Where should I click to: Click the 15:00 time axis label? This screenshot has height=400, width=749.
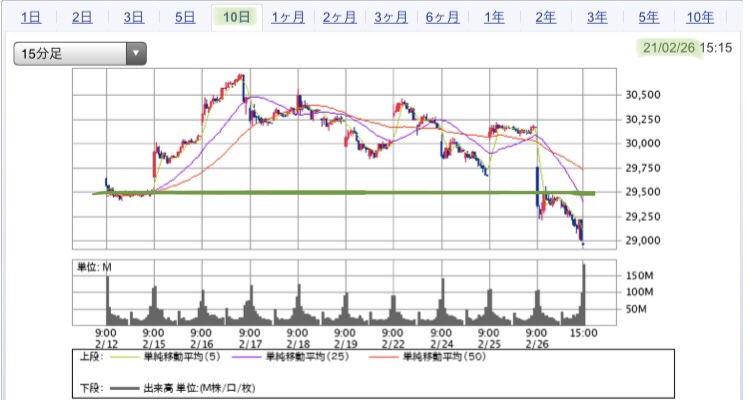point(583,333)
